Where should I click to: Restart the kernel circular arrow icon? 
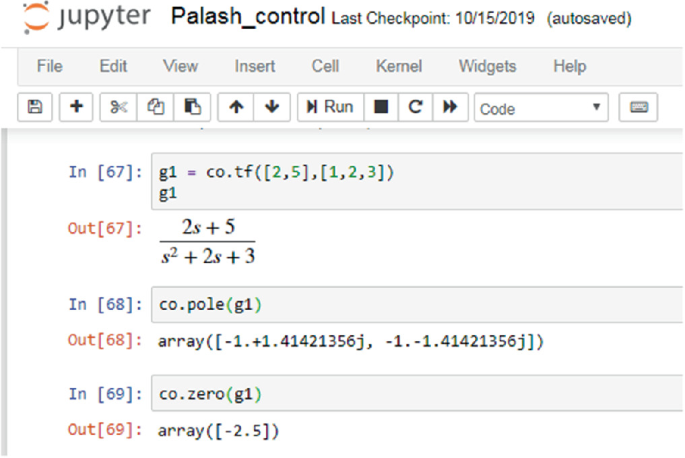415,107
